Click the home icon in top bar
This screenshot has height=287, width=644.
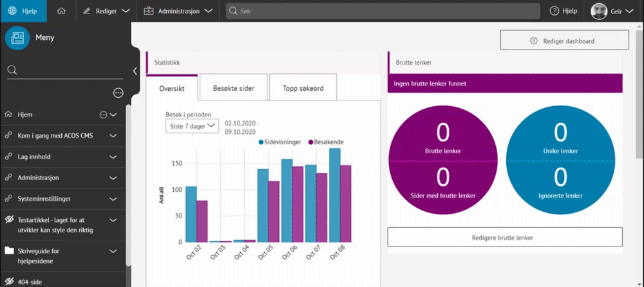61,11
